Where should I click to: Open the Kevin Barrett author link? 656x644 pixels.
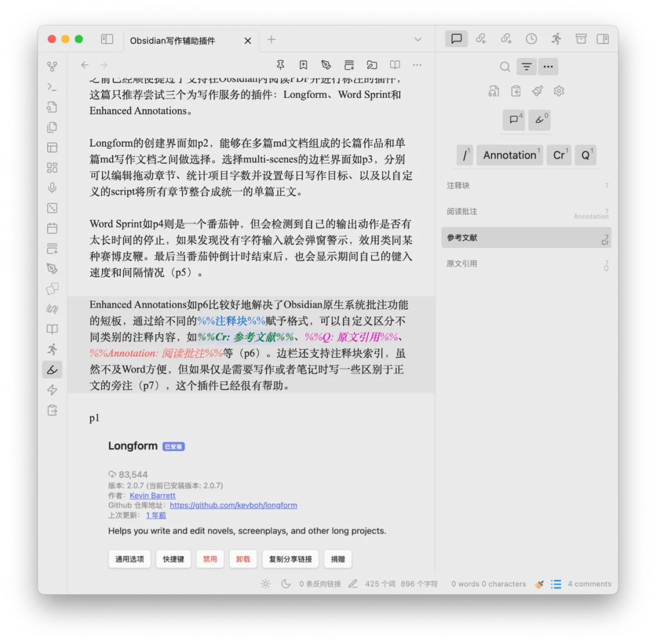pyautogui.click(x=152, y=496)
